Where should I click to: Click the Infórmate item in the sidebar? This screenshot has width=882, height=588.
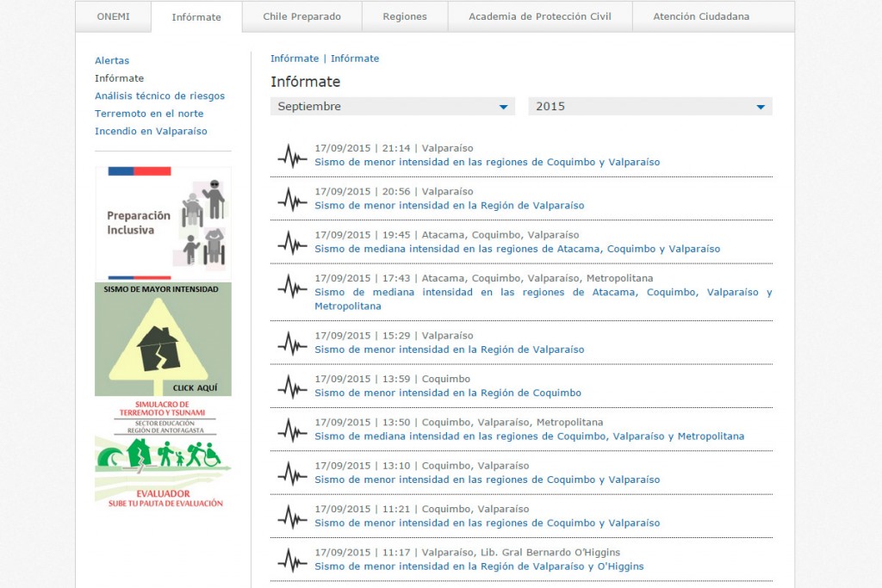coord(119,78)
